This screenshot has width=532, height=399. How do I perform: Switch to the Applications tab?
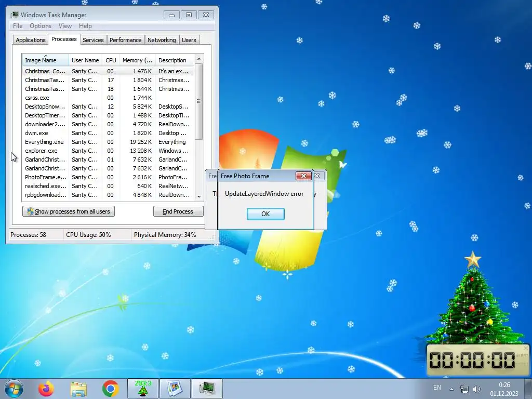coord(31,40)
